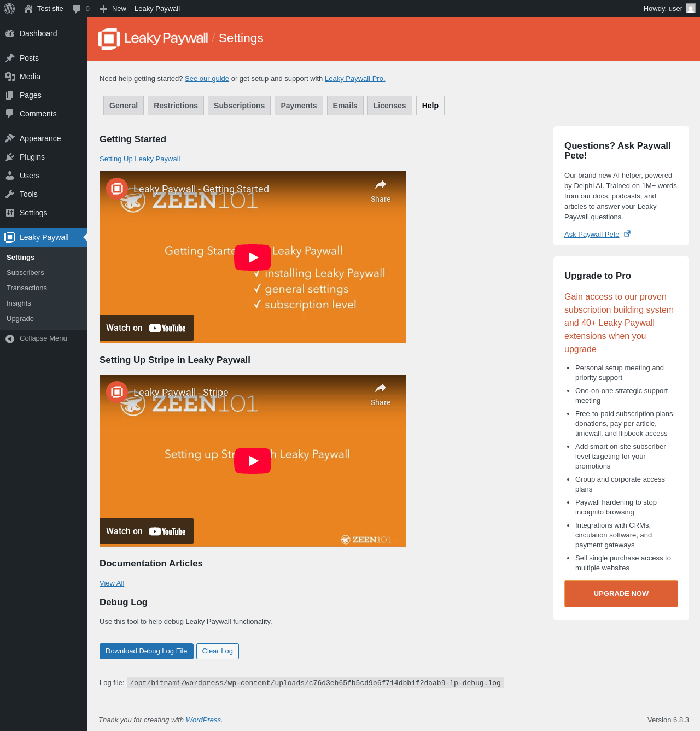Image resolution: width=700 pixels, height=731 pixels.
Task: Watch Getting Started video on YouTube
Action: coord(147,328)
